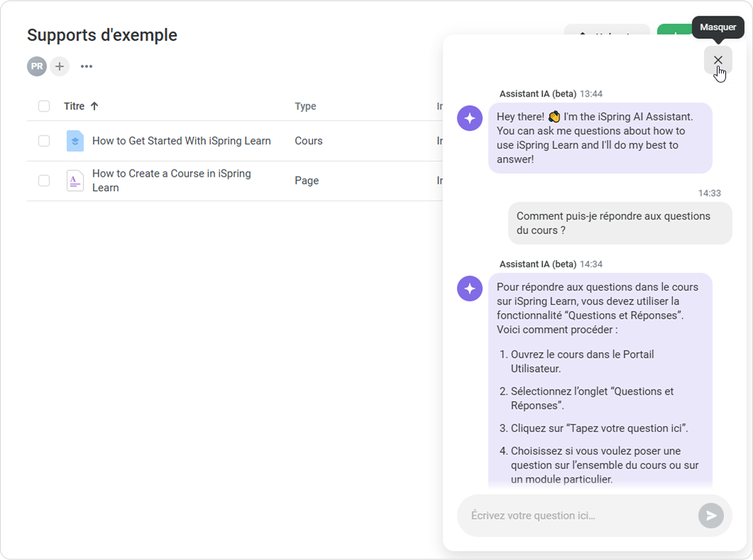The width and height of the screenshot is (753, 560).
Task: Send your question with the arrow icon
Action: tap(710, 515)
